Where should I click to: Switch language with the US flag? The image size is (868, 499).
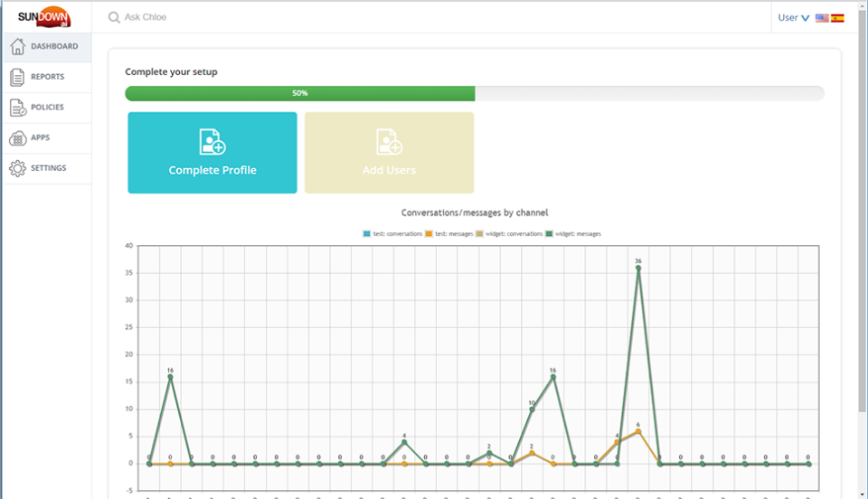point(822,18)
